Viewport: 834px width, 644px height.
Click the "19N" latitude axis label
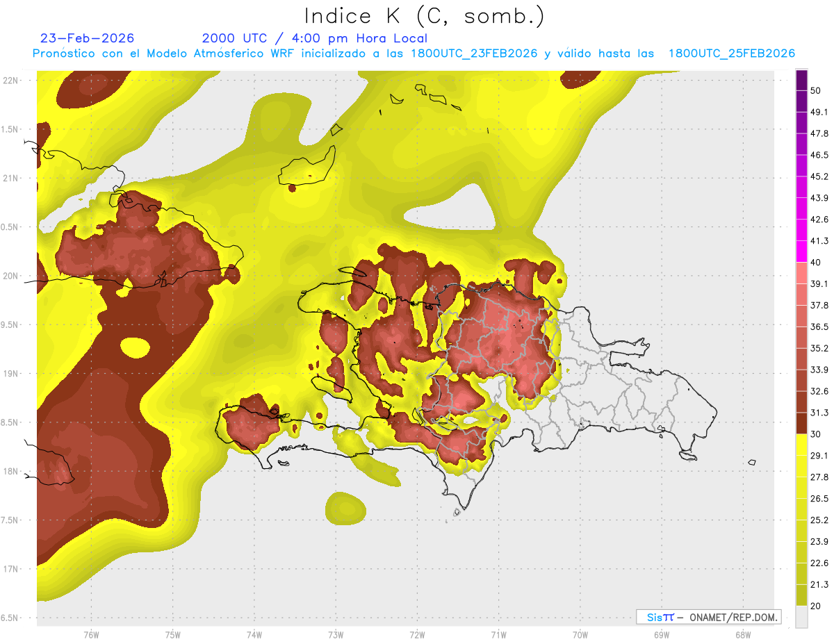click(x=10, y=374)
